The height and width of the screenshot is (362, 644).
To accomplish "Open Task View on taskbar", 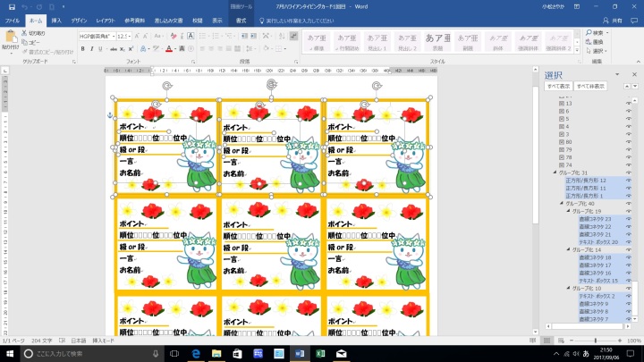I will point(174,353).
